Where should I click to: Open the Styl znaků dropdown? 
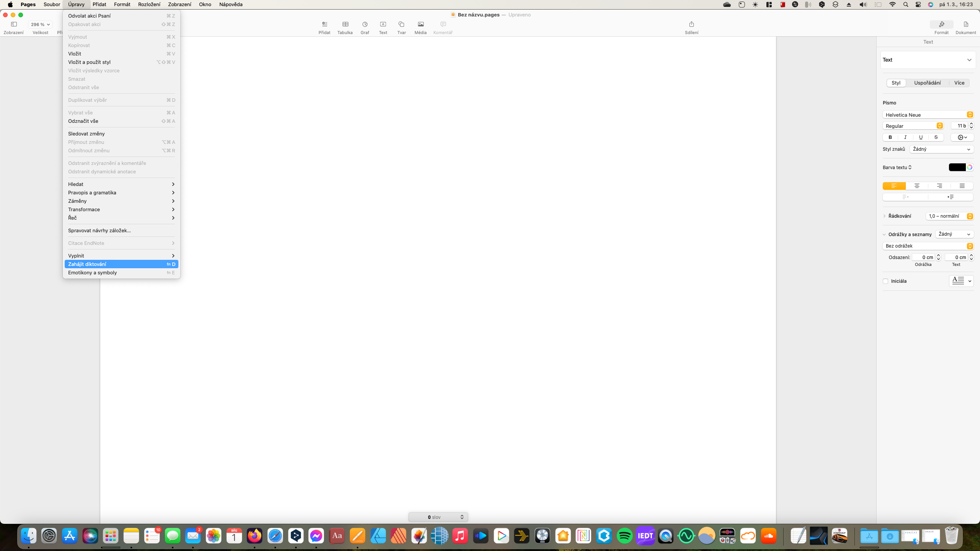pyautogui.click(x=941, y=149)
